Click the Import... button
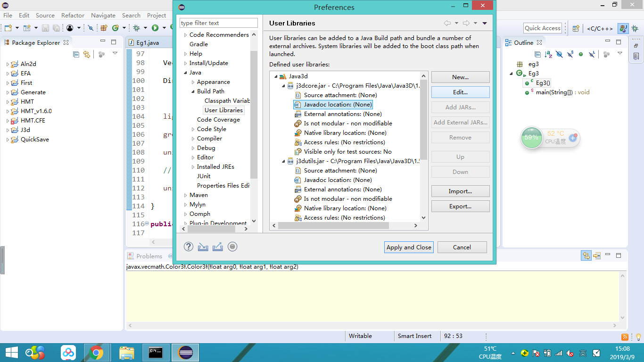This screenshot has width=644, height=362. pos(460,191)
